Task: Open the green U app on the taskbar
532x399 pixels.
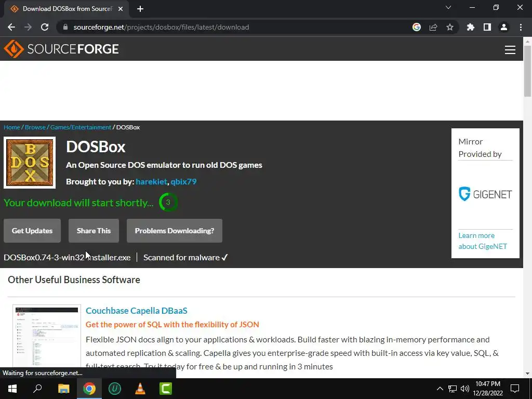Action: tap(115, 389)
